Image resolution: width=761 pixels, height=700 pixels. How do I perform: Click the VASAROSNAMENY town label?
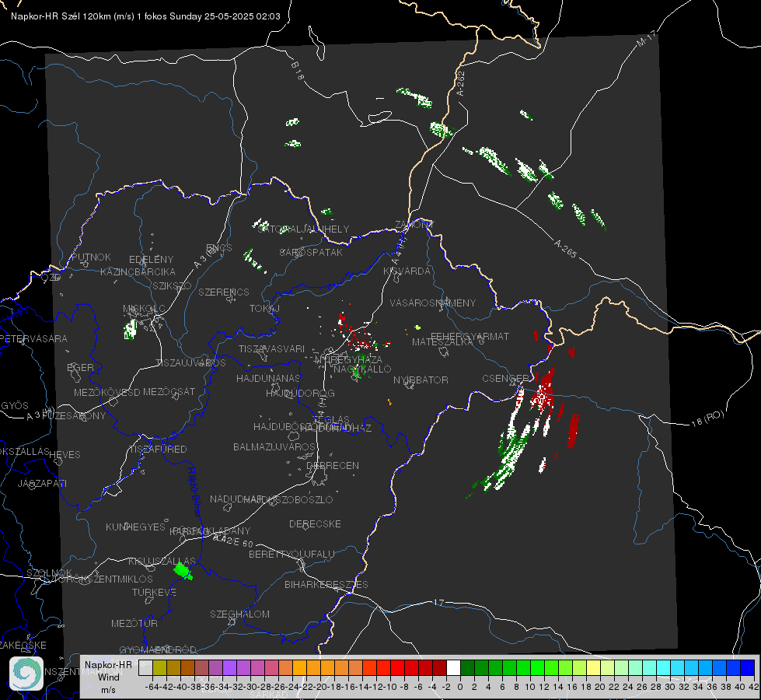[x=433, y=303]
